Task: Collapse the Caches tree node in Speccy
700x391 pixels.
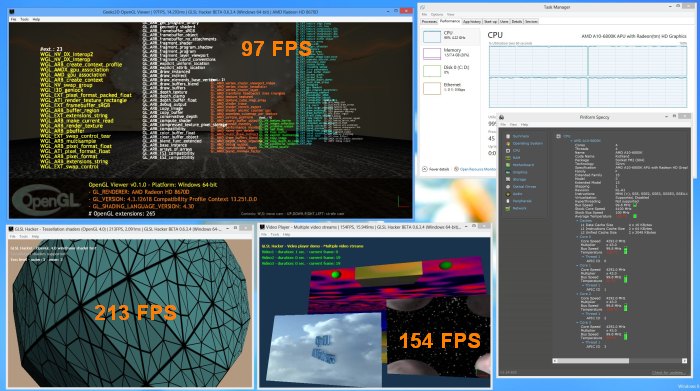Action: point(577,220)
